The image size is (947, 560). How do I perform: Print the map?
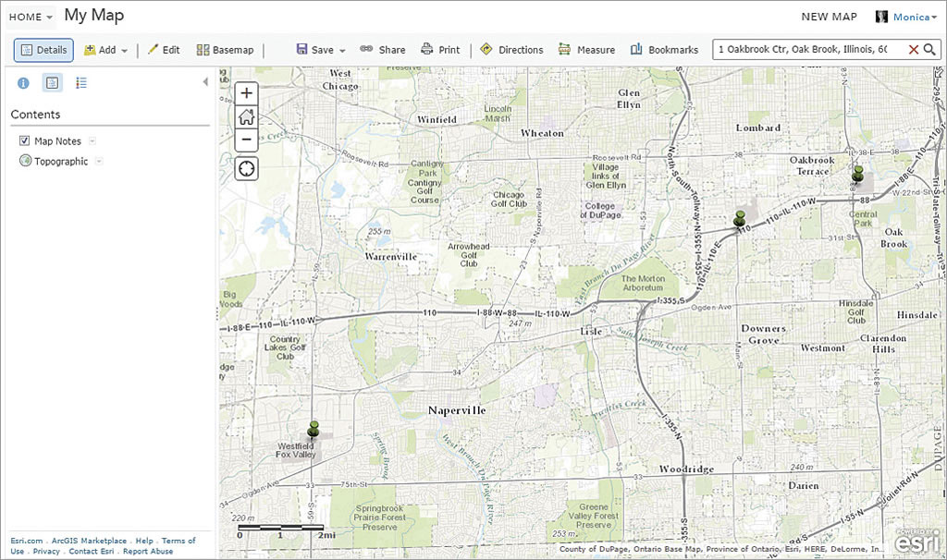coord(440,50)
